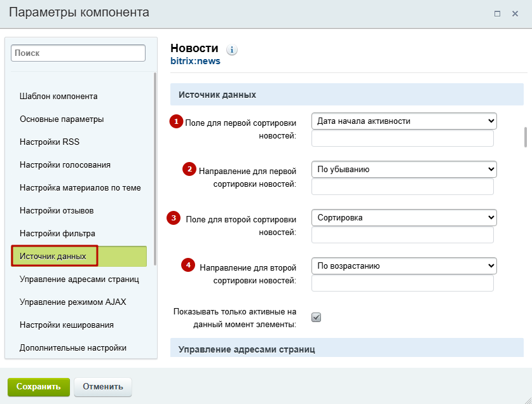
Task: Toggle the show only active elements checkbox
Action: tap(317, 317)
